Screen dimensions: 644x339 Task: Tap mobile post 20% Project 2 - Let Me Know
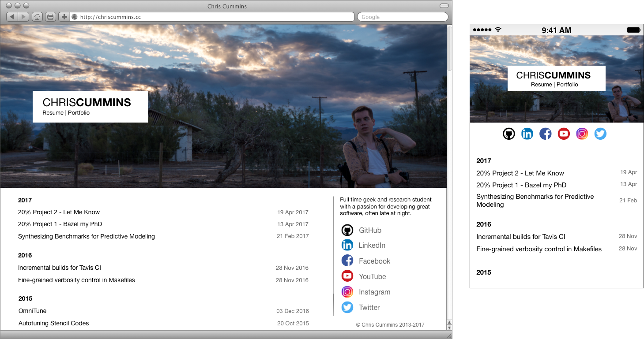pos(520,173)
